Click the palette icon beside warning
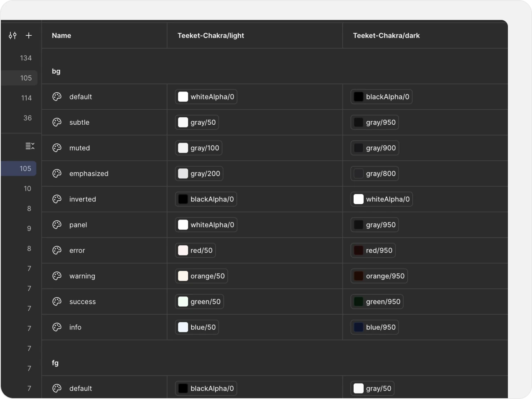This screenshot has height=399, width=532. [57, 276]
